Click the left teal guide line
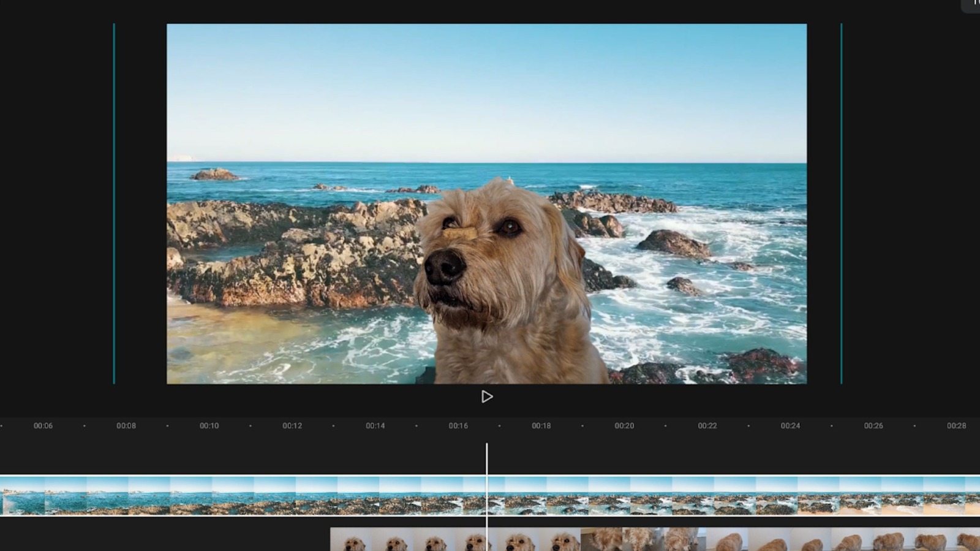The width and height of the screenshot is (980, 551). click(x=114, y=203)
